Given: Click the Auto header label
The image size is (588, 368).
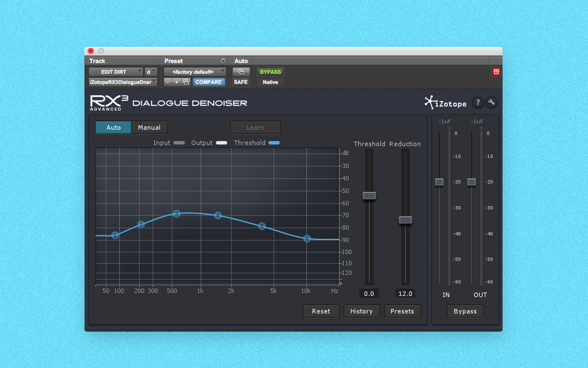Looking at the screenshot, I should pos(241,61).
